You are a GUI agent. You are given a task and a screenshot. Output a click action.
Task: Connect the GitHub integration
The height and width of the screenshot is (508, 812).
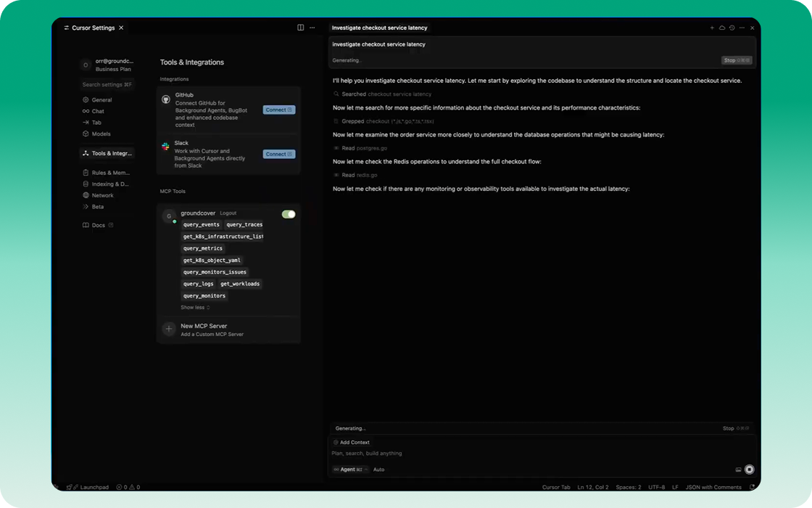pyautogui.click(x=279, y=110)
